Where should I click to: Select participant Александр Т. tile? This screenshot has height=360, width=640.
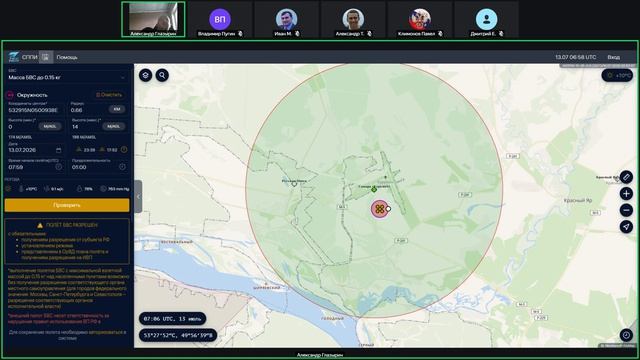pos(353,19)
